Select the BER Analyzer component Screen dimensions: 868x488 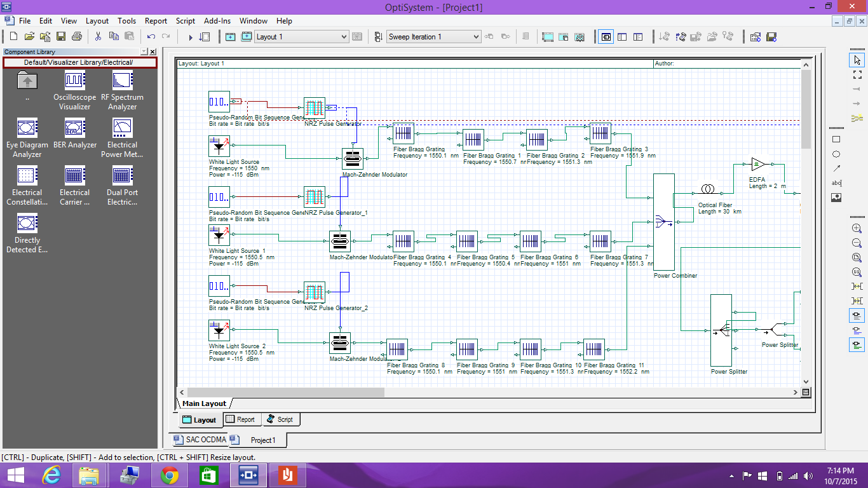coord(75,134)
